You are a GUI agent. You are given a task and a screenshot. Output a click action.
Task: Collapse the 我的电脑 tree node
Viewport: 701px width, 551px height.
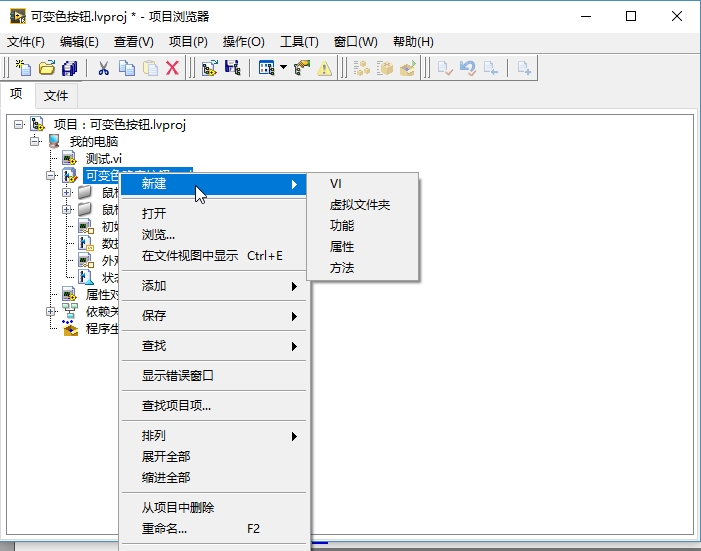(x=35, y=141)
